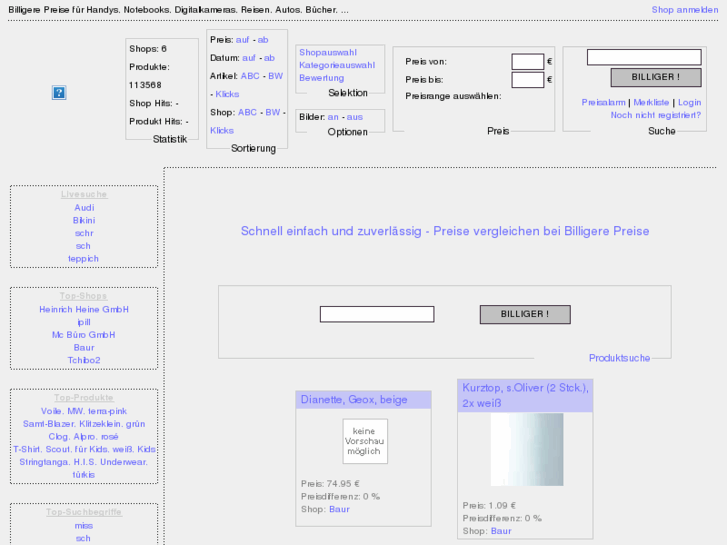727x545 pixels.
Task: Open Baur shop under Kurztop product
Action: click(x=501, y=531)
